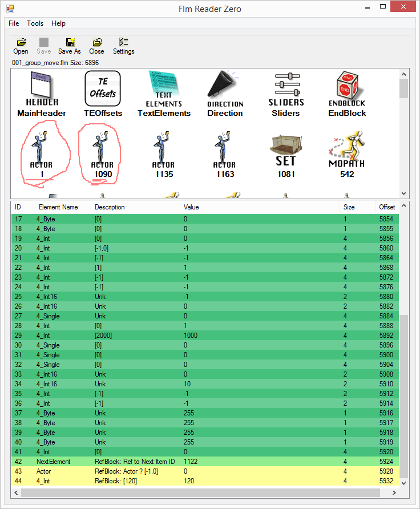
Task: Select the 4_Single row with ID 27
Action: point(205,316)
